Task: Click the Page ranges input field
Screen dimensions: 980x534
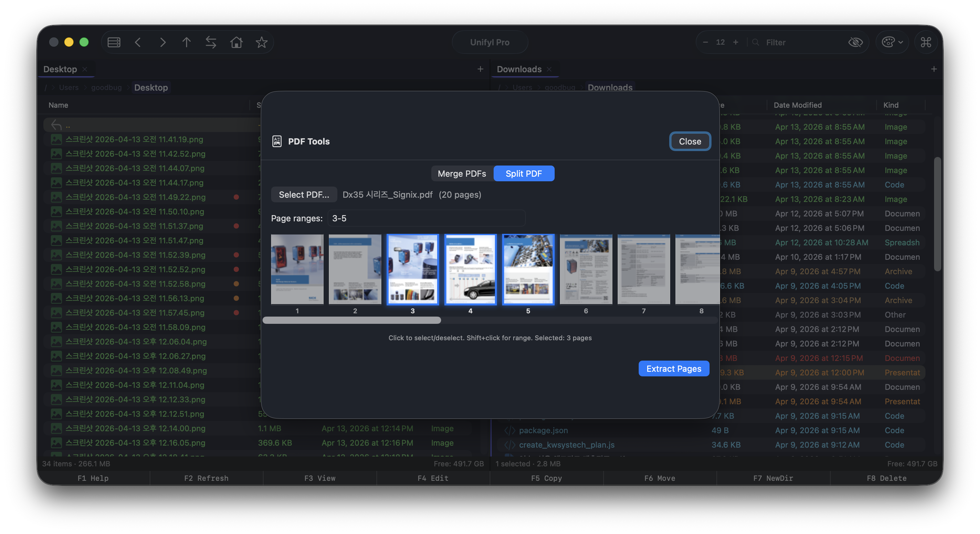Action: pyautogui.click(x=426, y=218)
